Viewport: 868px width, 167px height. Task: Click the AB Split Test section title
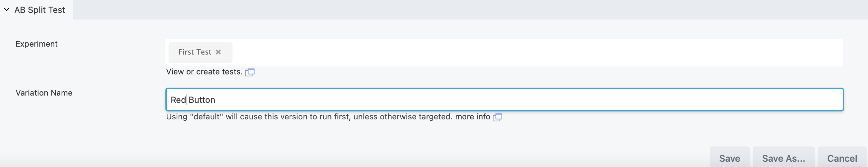[39, 10]
